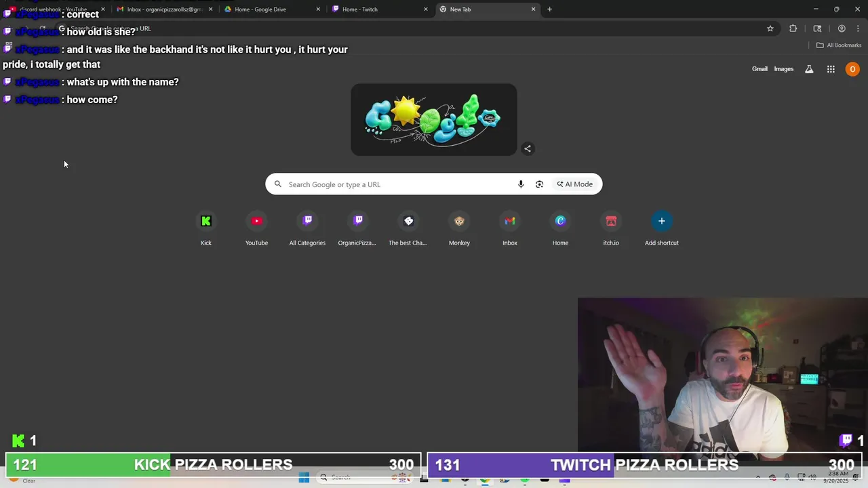Open Search Labs flask icon

[x=809, y=69]
